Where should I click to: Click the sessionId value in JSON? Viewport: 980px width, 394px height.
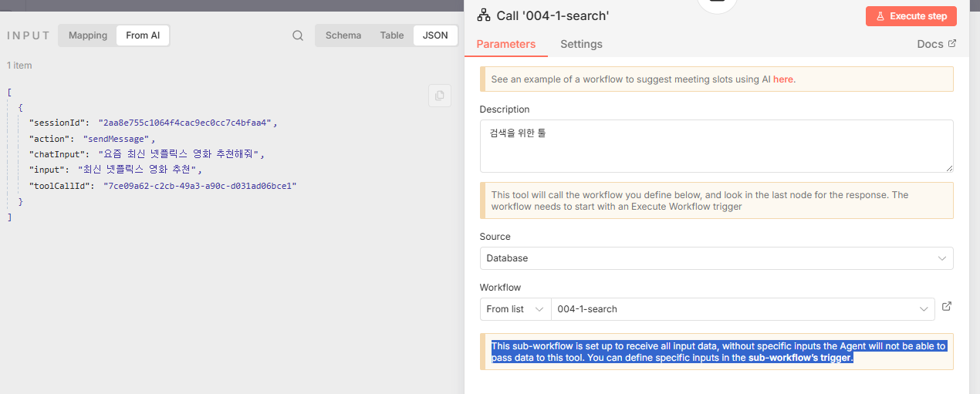coord(185,123)
